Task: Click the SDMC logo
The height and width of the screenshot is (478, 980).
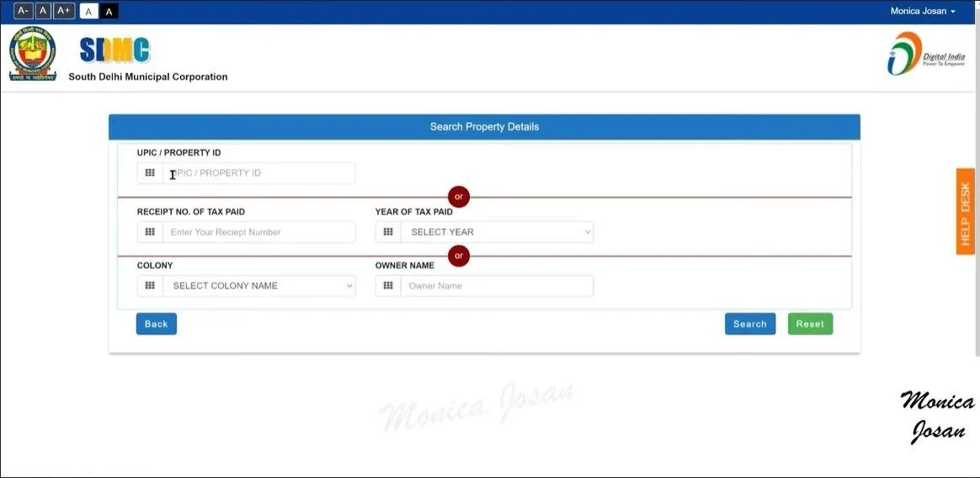Action: click(115, 51)
